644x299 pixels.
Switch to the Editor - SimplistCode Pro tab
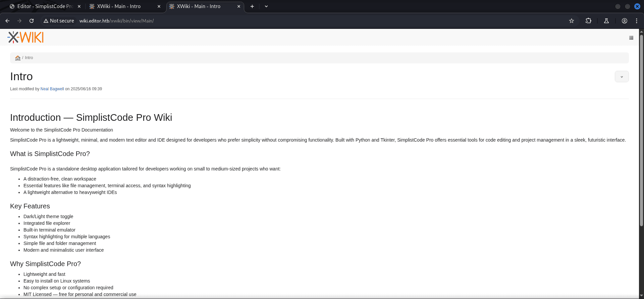click(45, 6)
